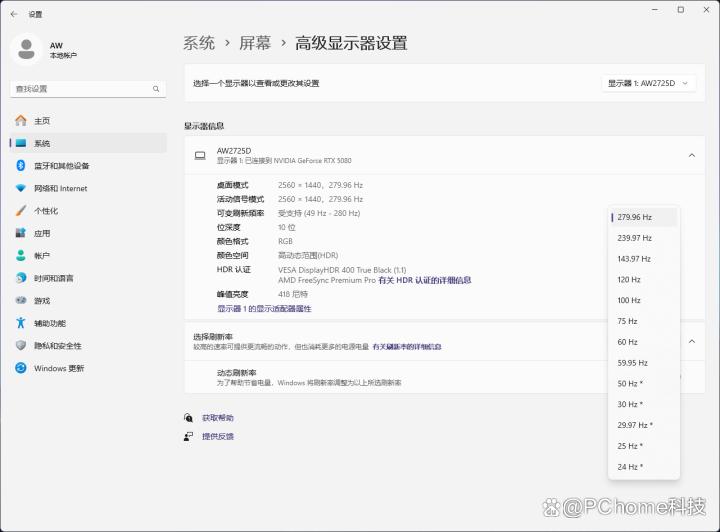Click the 主页 home icon in sidebar
The height and width of the screenshot is (532, 720).
pos(20,121)
